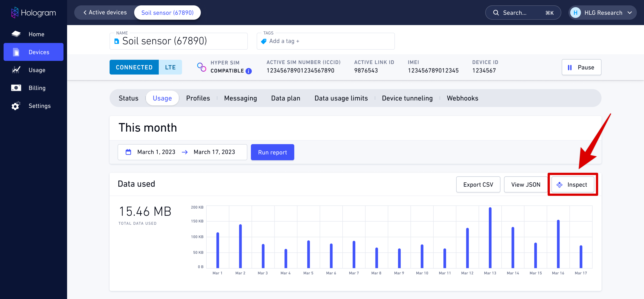644x299 pixels.
Task: Click the search magnifier icon
Action: coord(496,13)
